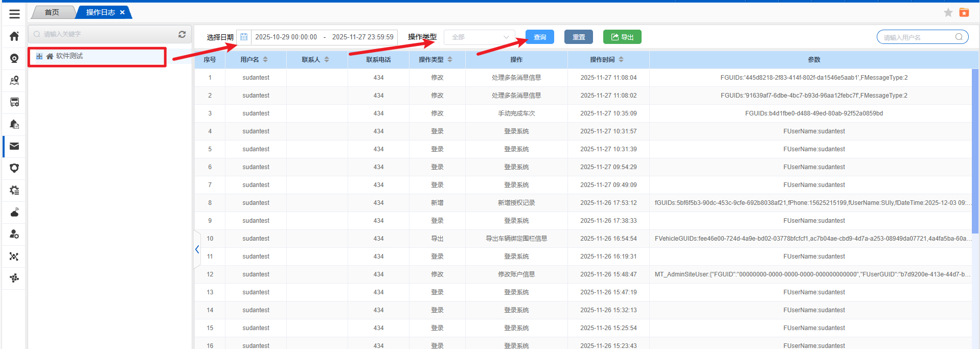The image size is (980, 349).
Task: Switch to the 首页 tab
Action: [x=52, y=12]
